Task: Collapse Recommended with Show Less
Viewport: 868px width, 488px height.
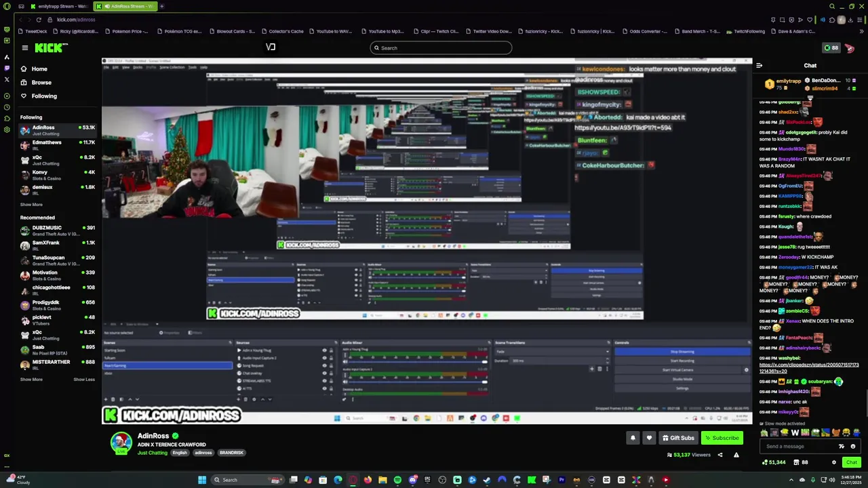Action: coord(84,379)
